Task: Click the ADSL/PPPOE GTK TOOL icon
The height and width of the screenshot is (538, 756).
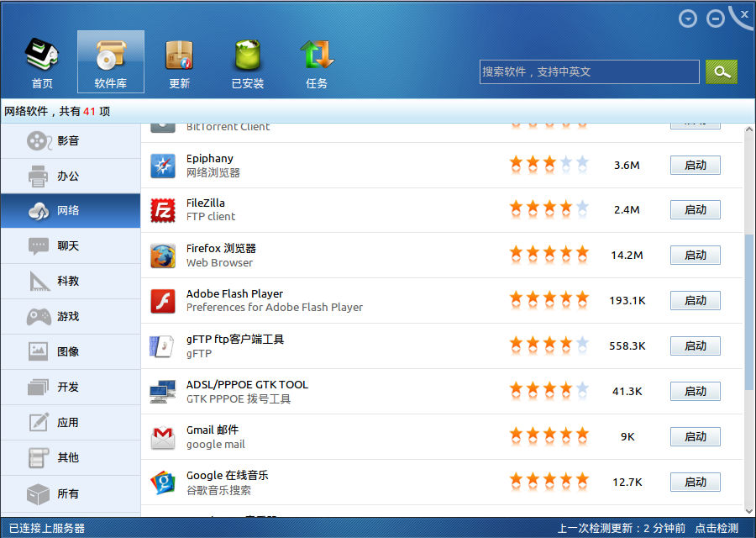Action: point(162,392)
